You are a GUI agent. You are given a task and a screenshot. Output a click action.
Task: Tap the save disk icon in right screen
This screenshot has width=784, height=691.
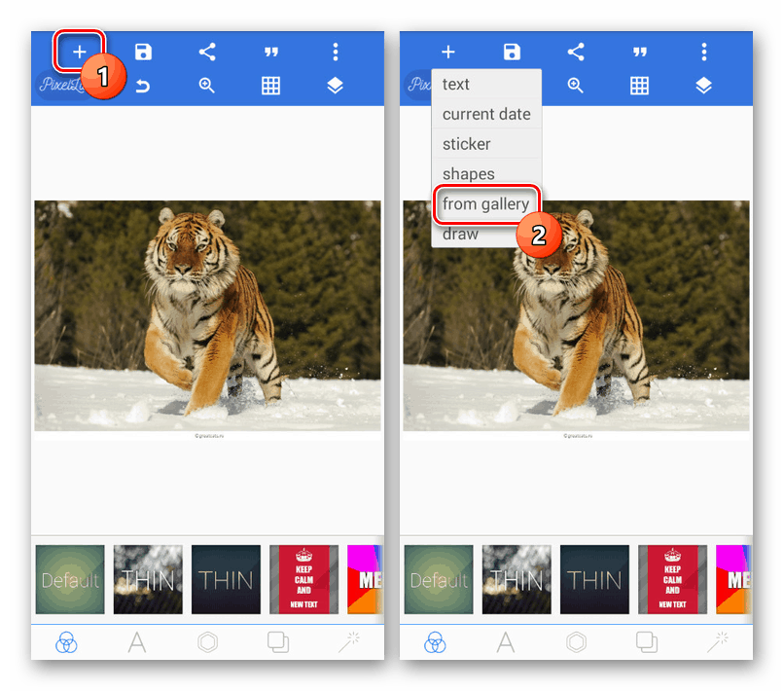coord(512,52)
